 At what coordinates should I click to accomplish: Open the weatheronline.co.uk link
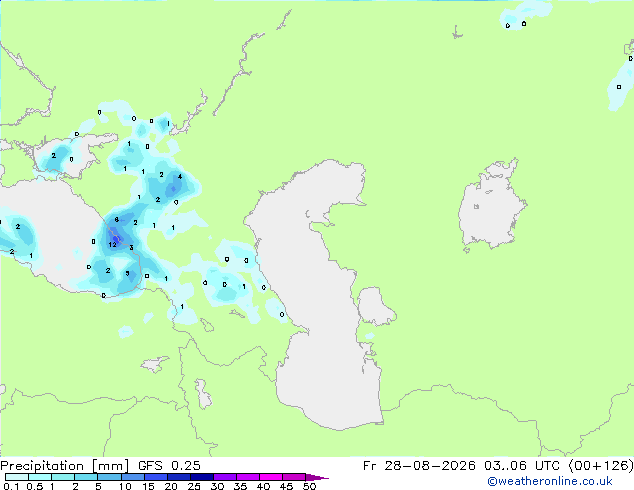[x=550, y=481]
